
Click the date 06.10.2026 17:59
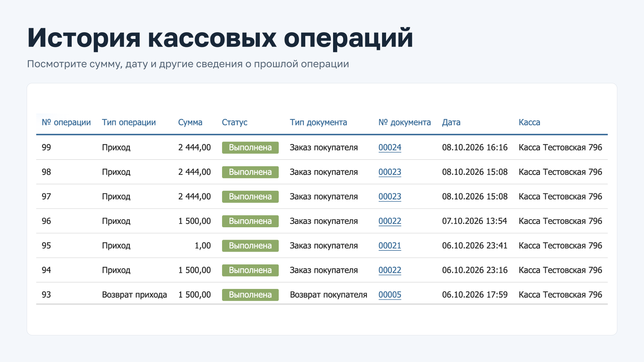(475, 295)
